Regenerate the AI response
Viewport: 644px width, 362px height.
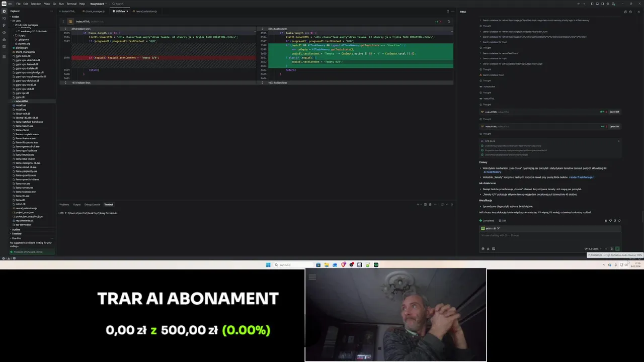(x=619, y=220)
